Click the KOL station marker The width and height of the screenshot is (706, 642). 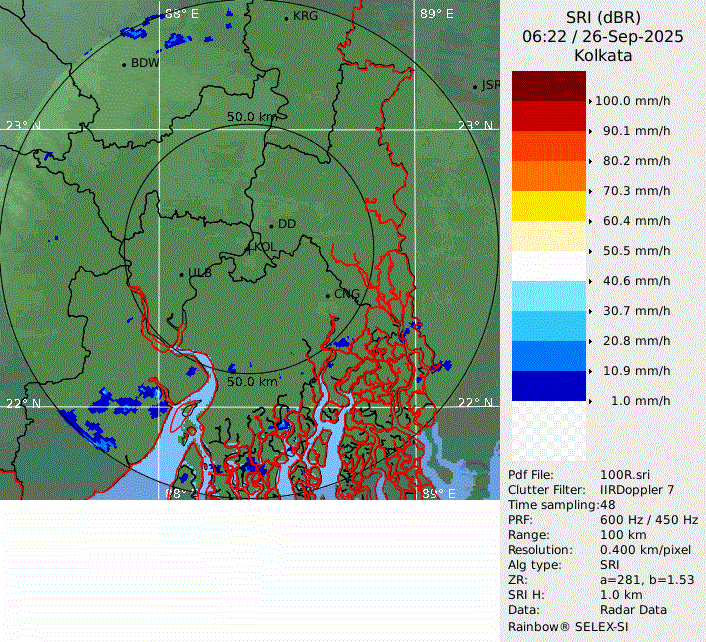(x=250, y=247)
